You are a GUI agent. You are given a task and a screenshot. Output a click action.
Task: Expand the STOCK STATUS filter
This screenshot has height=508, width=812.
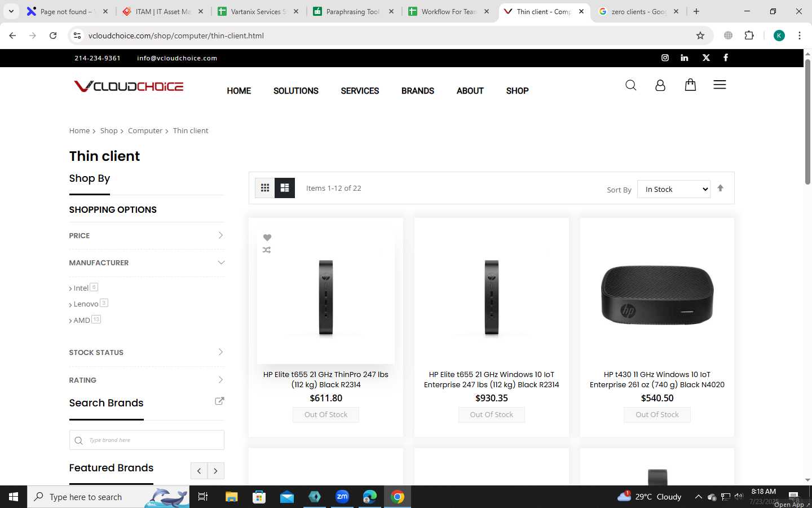(147, 352)
